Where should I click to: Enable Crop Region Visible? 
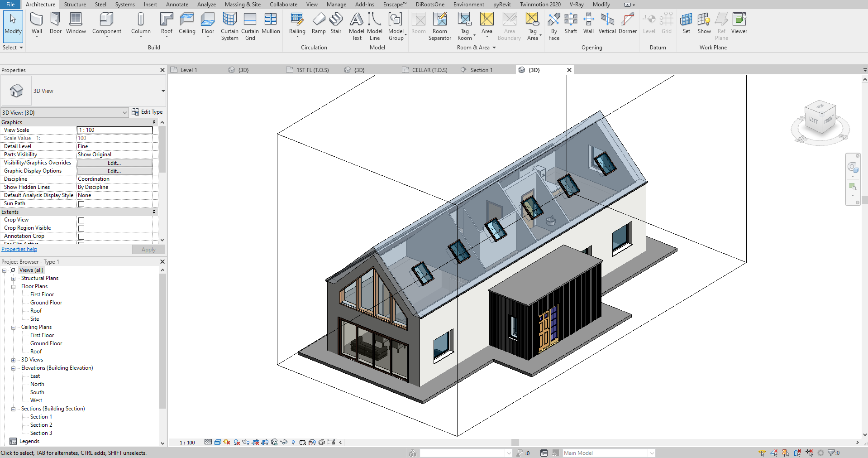click(81, 228)
